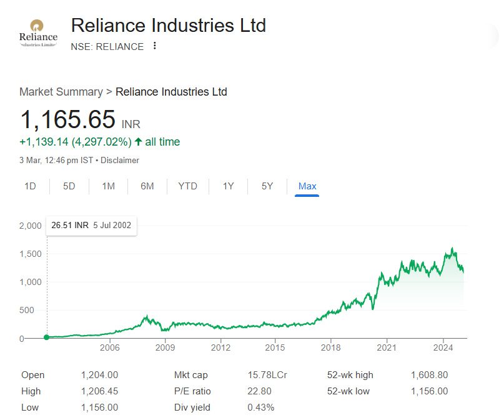504x420 pixels.
Task: Select the YTD chart range
Action: point(187,186)
